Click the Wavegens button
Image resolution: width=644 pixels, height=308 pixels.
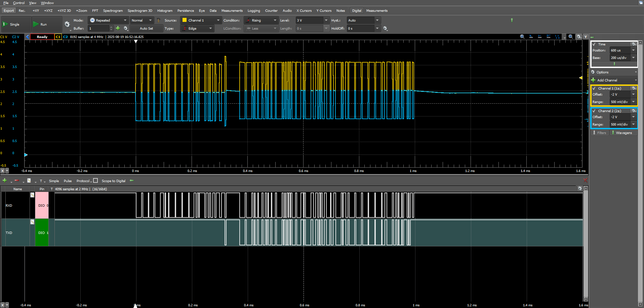pyautogui.click(x=623, y=133)
